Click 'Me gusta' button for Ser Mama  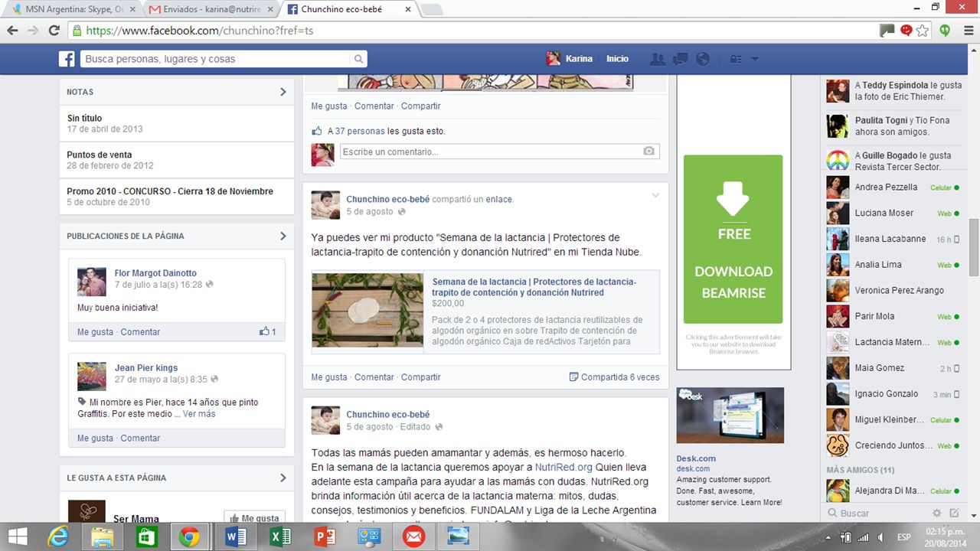[x=254, y=518]
